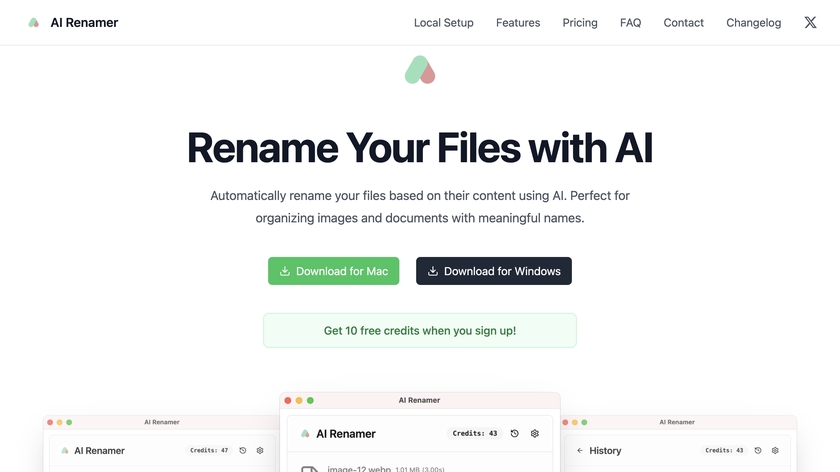The width and height of the screenshot is (840, 472).
Task: Open the AI Renamer home link text
Action: [x=84, y=23]
